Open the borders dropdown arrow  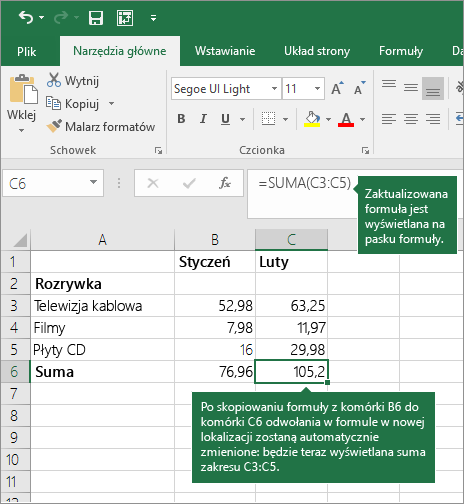point(286,119)
